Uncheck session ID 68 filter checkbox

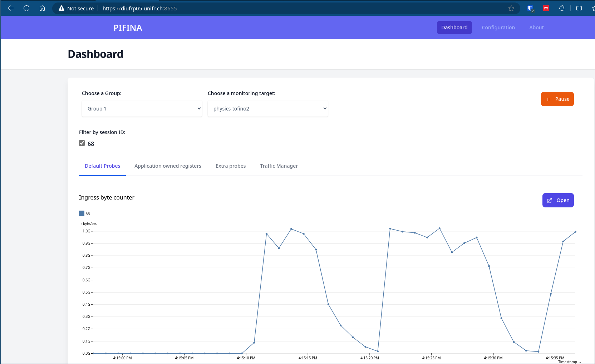coord(82,143)
